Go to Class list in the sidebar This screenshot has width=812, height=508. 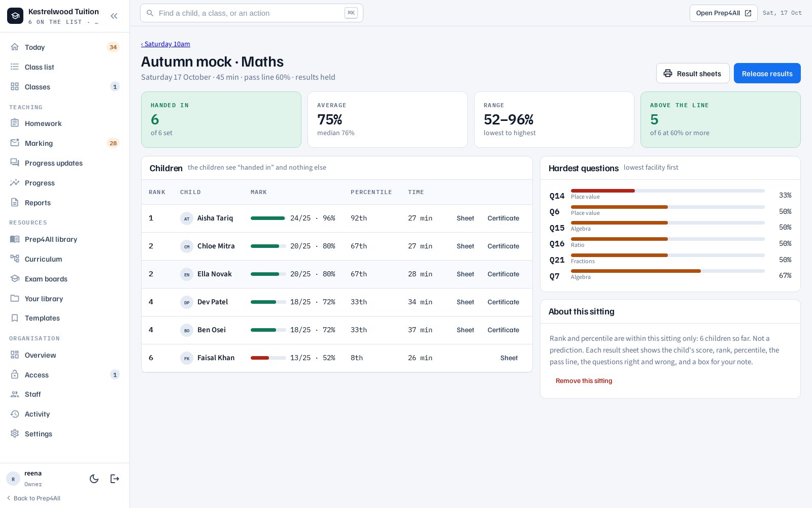(65, 67)
